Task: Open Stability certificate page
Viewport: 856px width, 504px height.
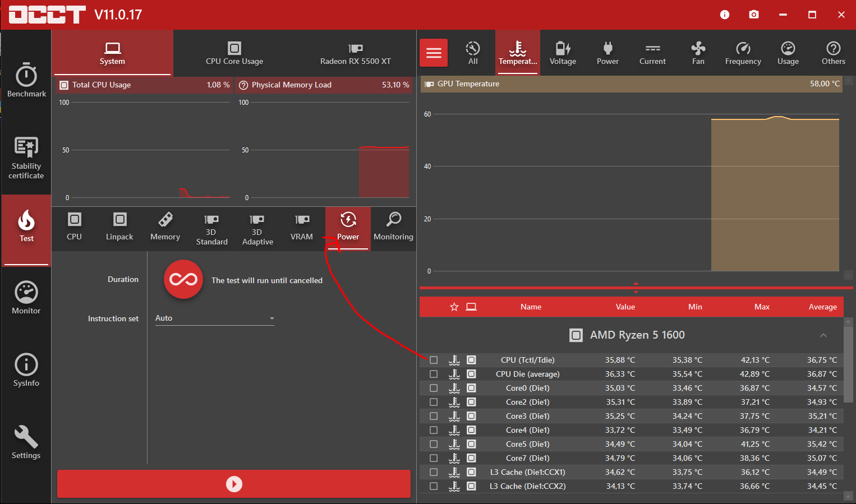Action: 26,158
